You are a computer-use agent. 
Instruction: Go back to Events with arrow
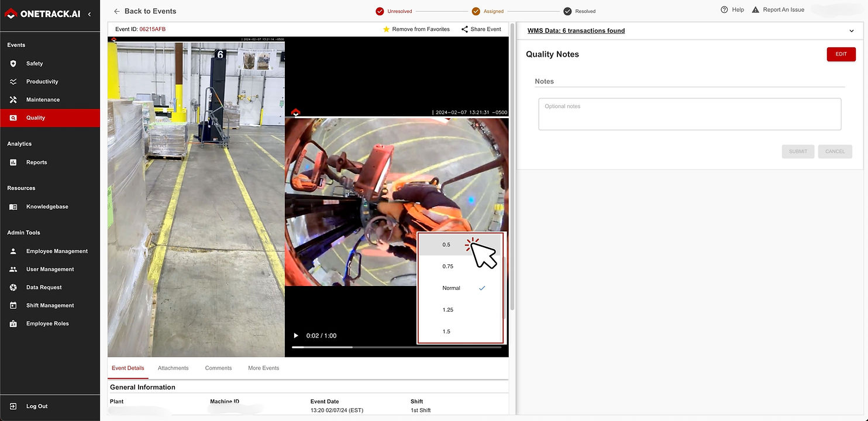pos(117,11)
